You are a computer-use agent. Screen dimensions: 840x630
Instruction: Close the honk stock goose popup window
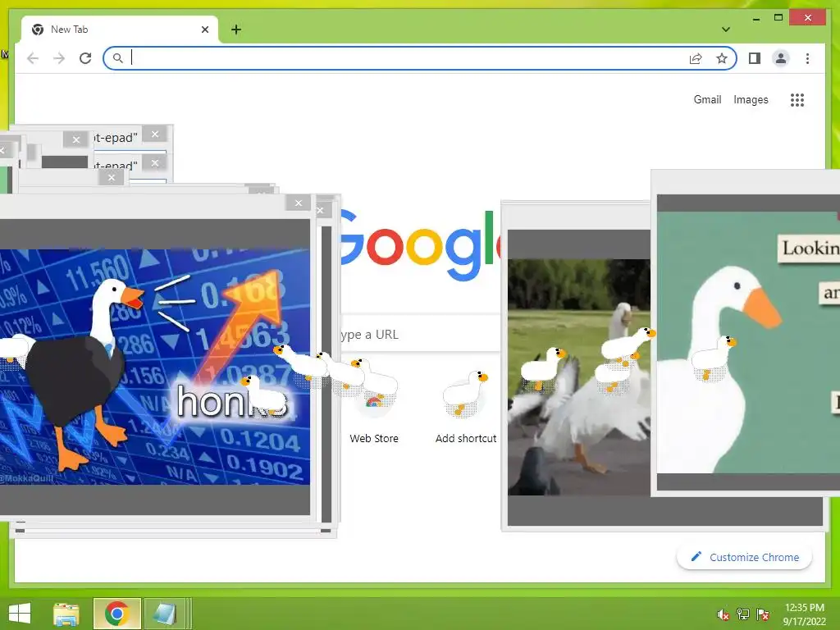[299, 203]
